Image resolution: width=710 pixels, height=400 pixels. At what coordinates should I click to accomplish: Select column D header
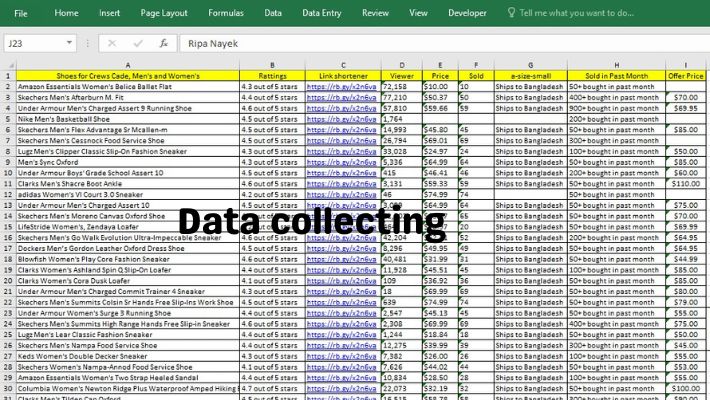tap(402, 64)
